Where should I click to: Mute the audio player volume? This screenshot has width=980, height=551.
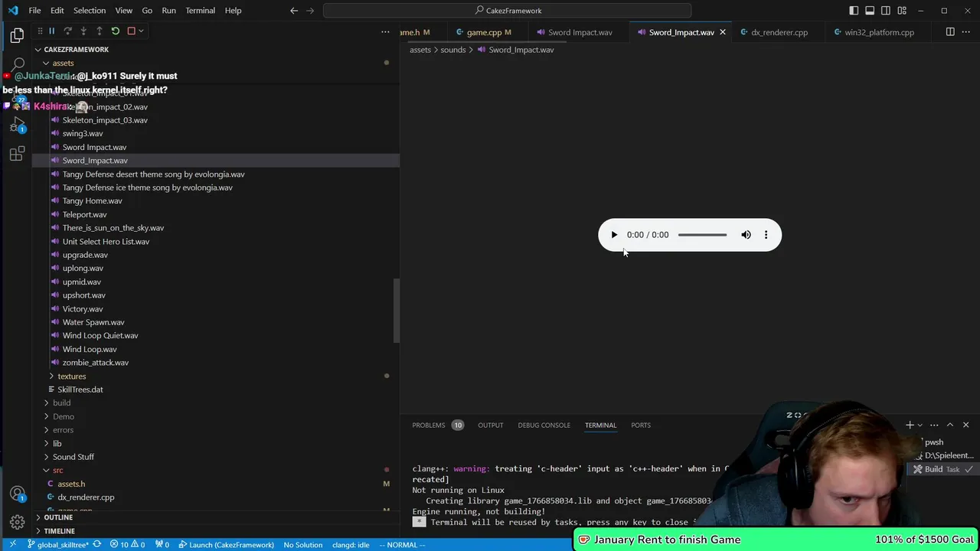(x=746, y=235)
